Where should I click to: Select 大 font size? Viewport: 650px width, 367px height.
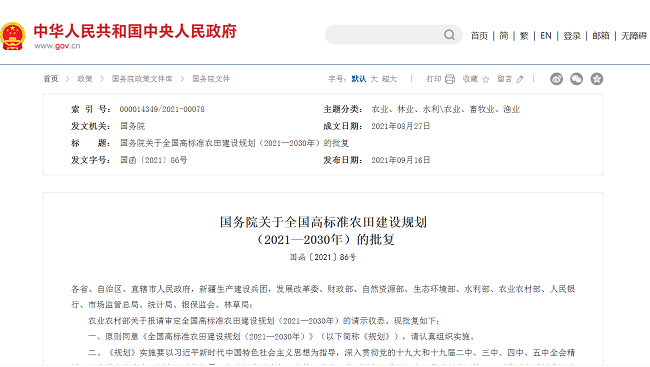374,79
